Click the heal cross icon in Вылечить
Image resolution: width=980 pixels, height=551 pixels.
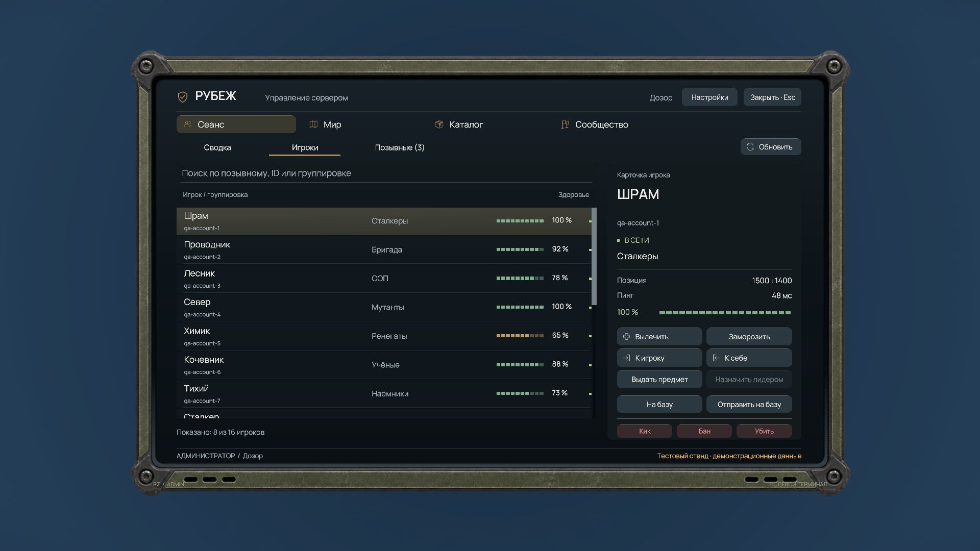[x=626, y=337]
